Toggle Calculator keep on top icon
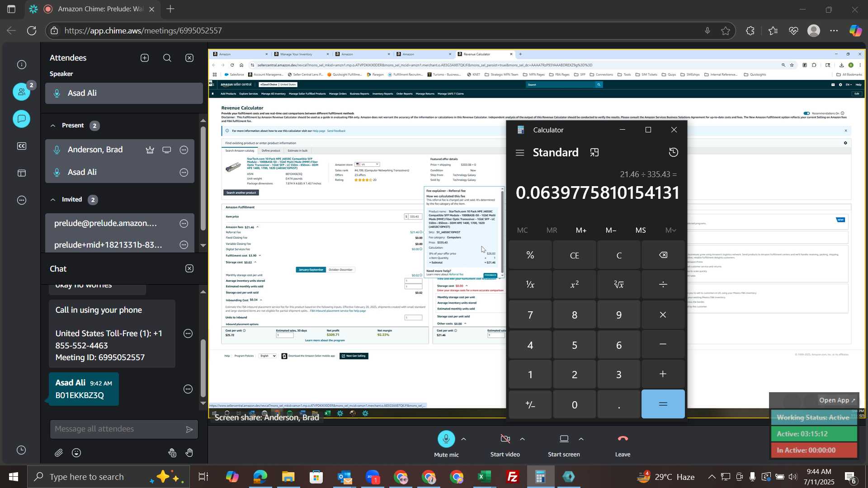Viewport: 868px width, 488px height. point(594,153)
